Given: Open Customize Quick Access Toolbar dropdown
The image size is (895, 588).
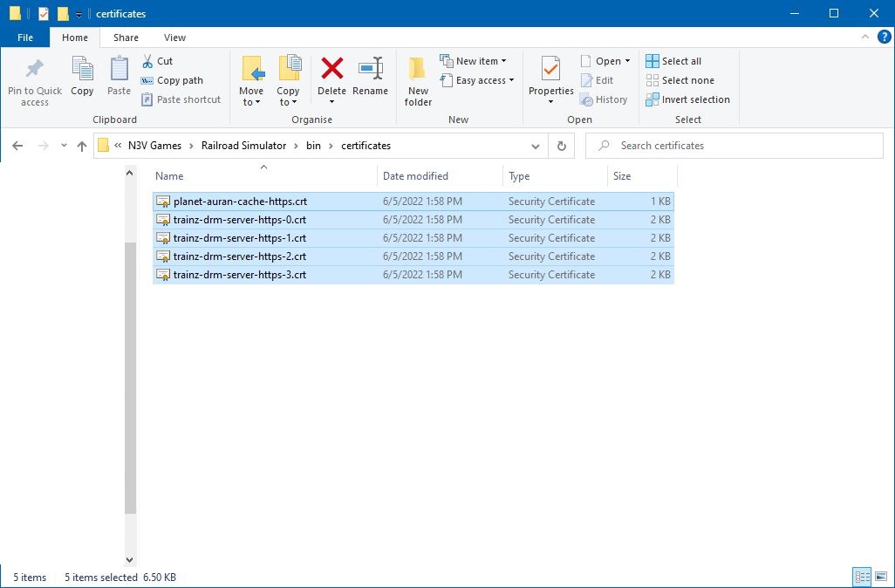Looking at the screenshot, I should click(x=79, y=14).
